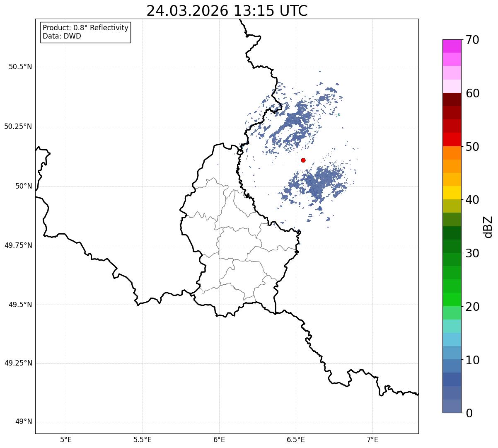Click the plot title 24.03.2026 13:15 UTC
This screenshot has width=498, height=448.
click(227, 11)
